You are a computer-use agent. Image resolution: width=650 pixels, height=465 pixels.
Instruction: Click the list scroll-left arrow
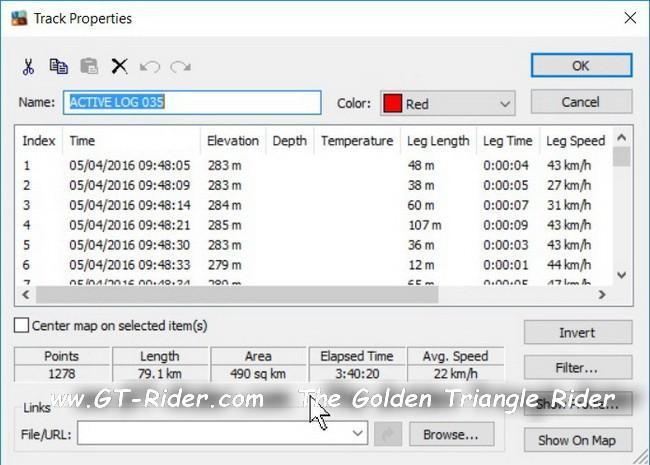click(26, 295)
